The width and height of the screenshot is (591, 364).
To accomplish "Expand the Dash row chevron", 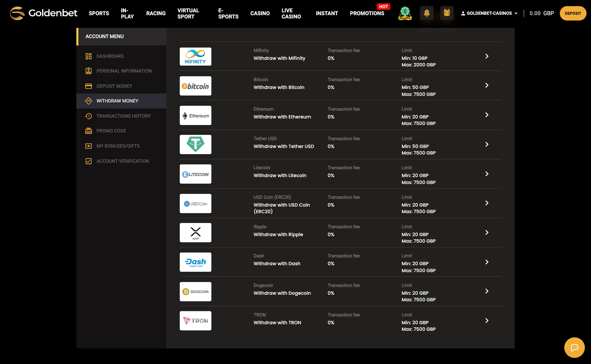I will (487, 262).
